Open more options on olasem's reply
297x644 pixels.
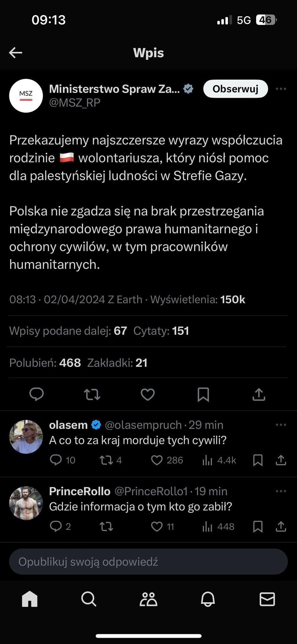coord(281,425)
